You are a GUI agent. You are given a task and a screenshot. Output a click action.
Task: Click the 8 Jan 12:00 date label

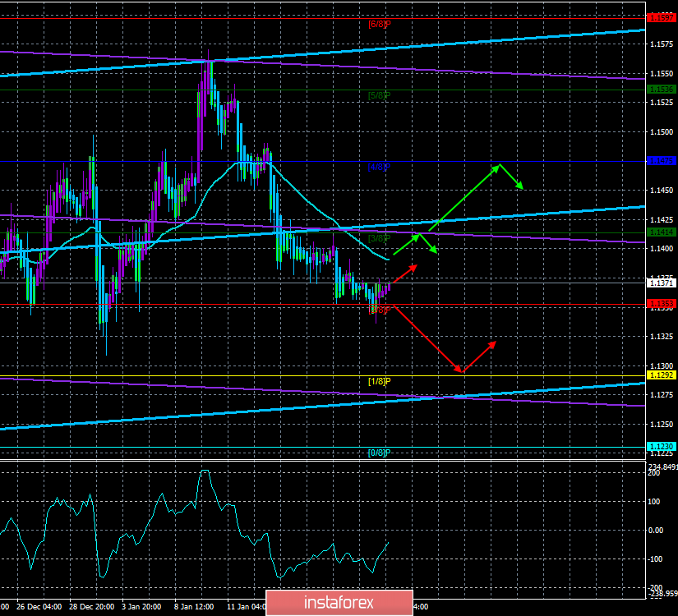pyautogui.click(x=194, y=607)
